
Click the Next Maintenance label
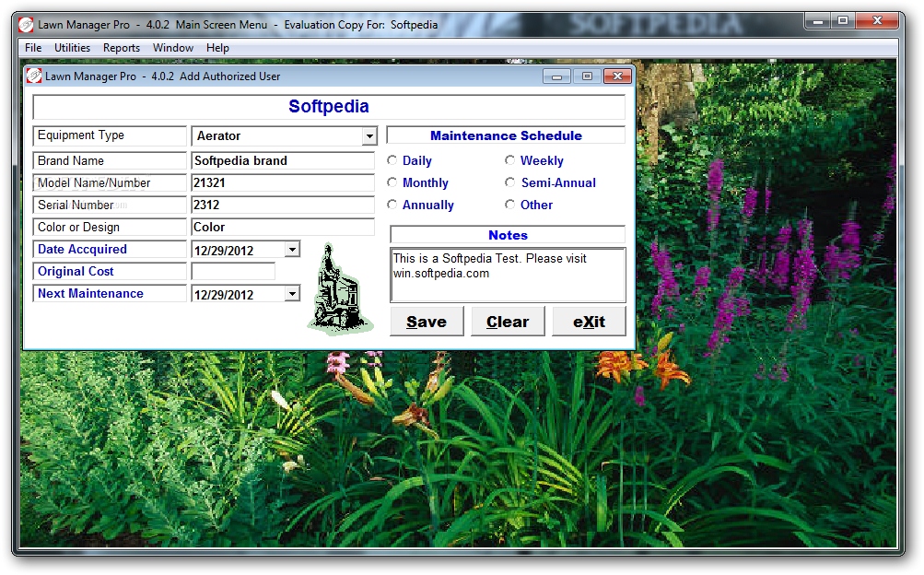click(90, 293)
